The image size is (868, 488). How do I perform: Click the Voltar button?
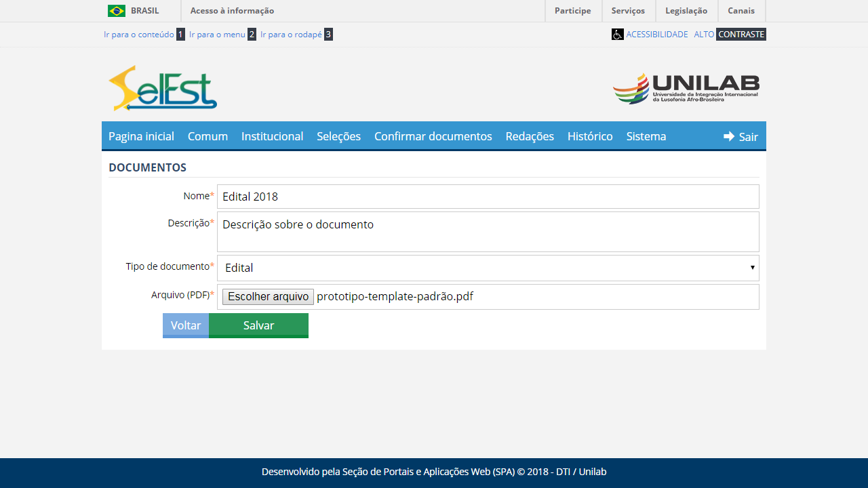(x=185, y=325)
